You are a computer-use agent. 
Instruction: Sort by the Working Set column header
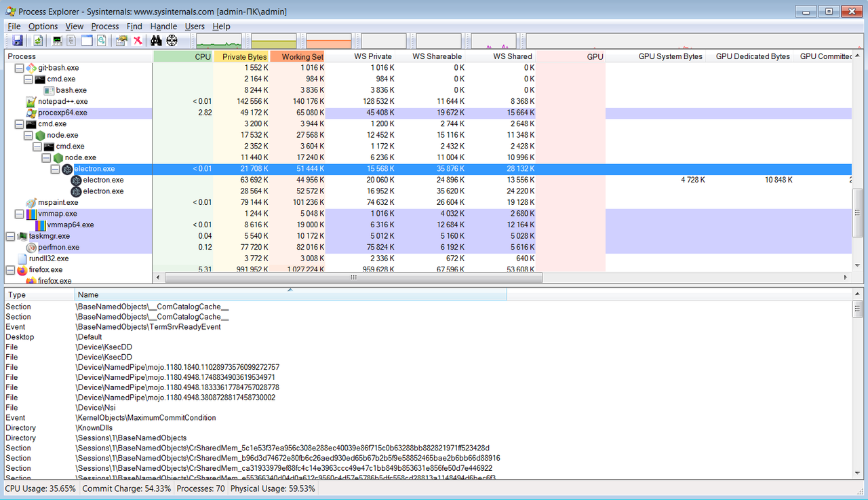click(x=298, y=56)
